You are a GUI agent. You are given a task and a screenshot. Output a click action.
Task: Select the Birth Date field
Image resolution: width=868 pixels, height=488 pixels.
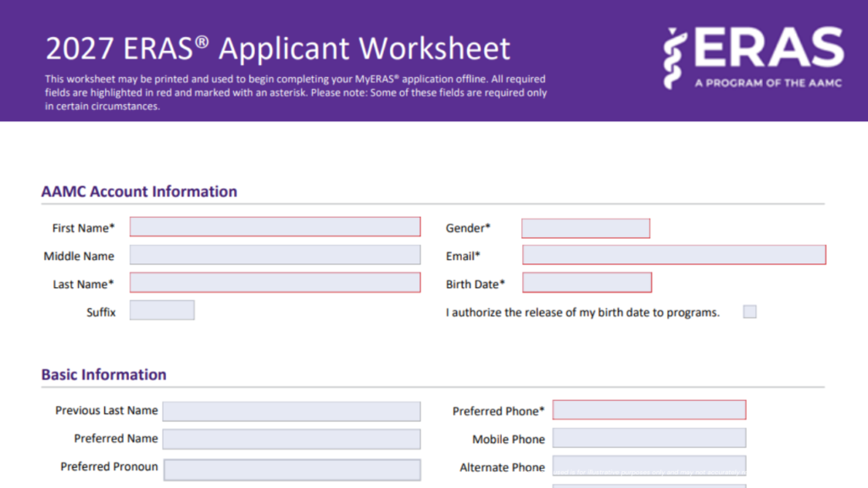click(587, 283)
